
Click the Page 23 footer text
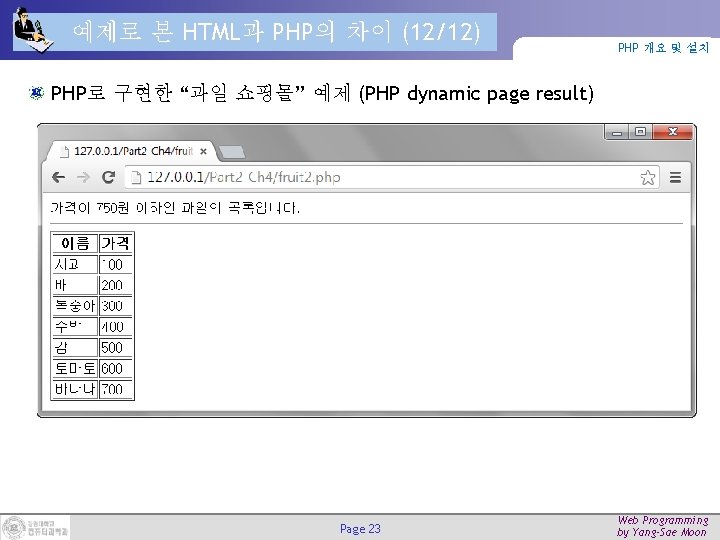click(360, 529)
